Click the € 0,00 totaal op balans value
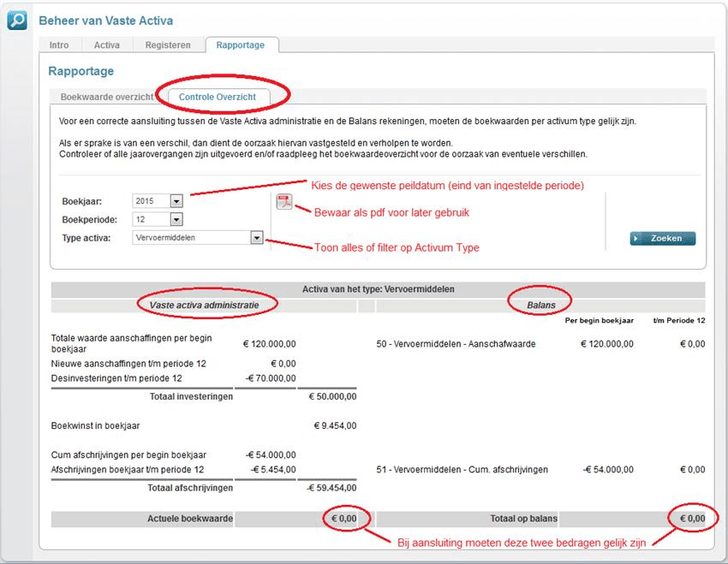This screenshot has height=564, width=728. (693, 519)
